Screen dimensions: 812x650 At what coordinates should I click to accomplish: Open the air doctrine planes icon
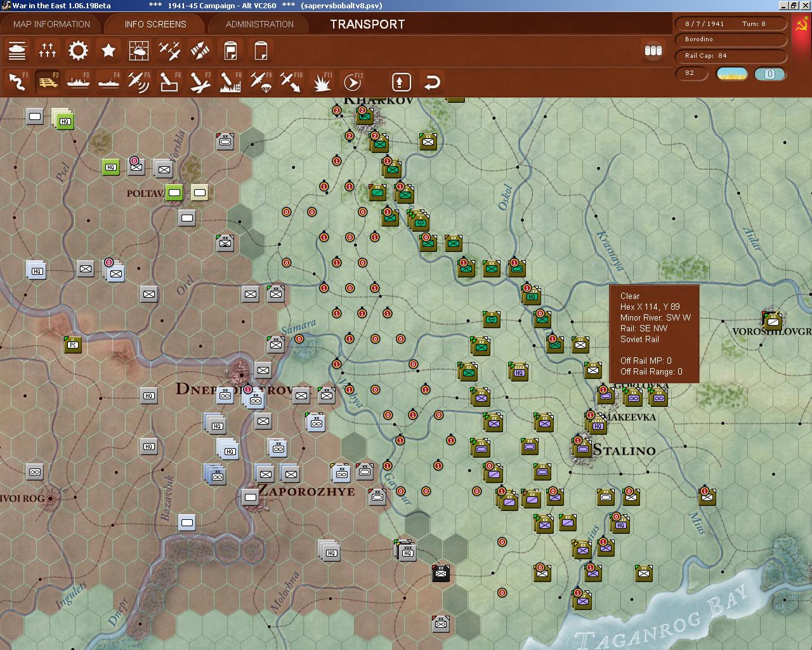tap(169, 51)
